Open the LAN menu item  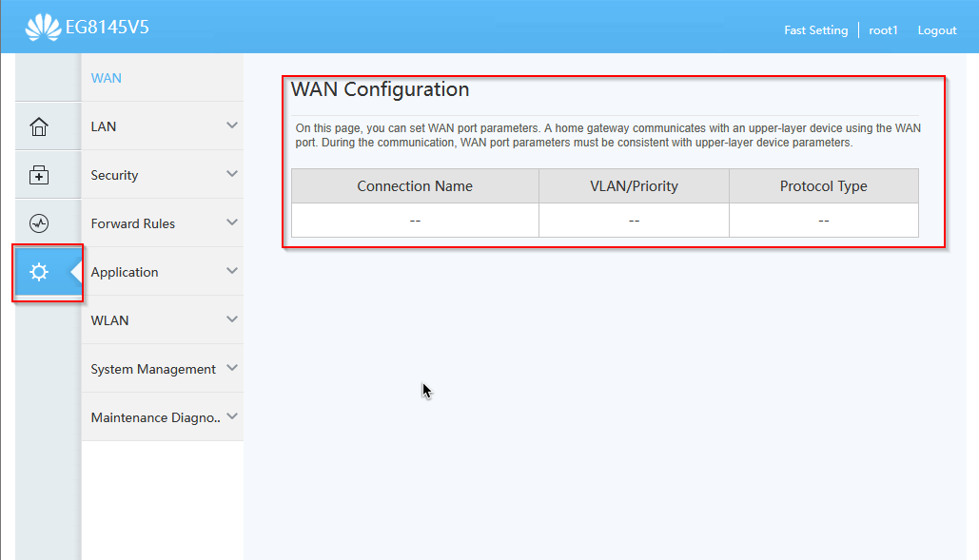(x=163, y=126)
